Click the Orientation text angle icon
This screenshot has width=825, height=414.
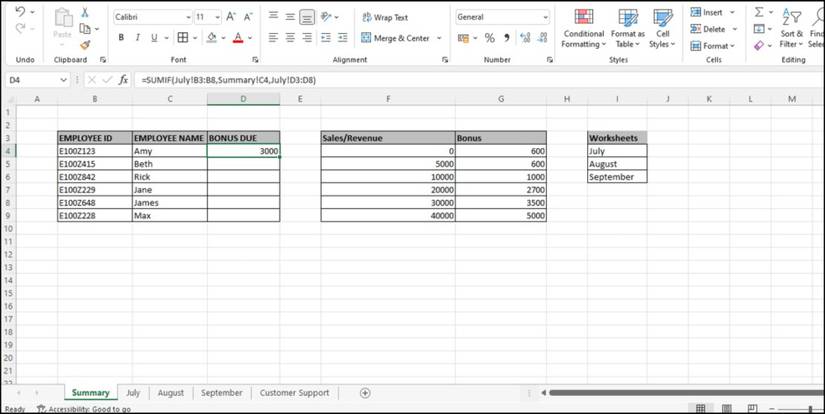(326, 16)
